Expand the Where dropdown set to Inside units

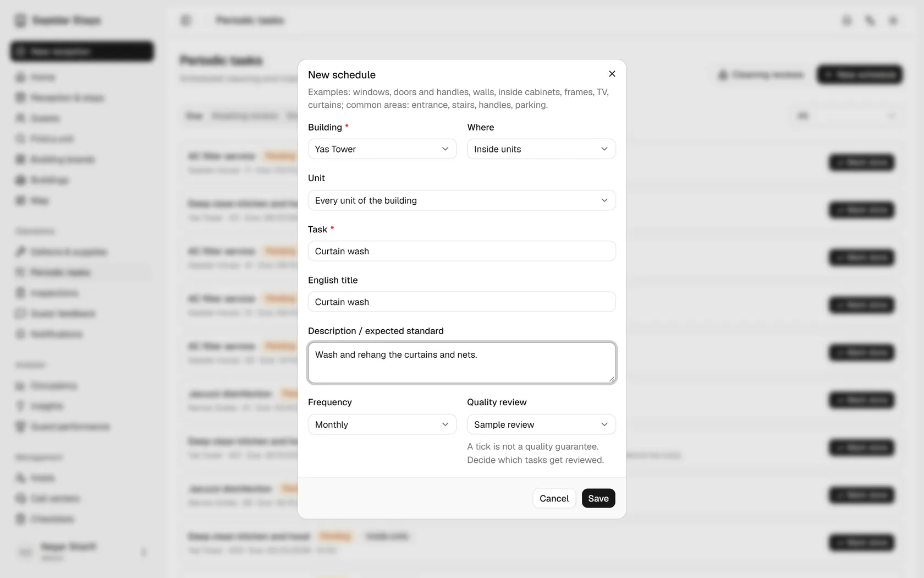(x=541, y=149)
